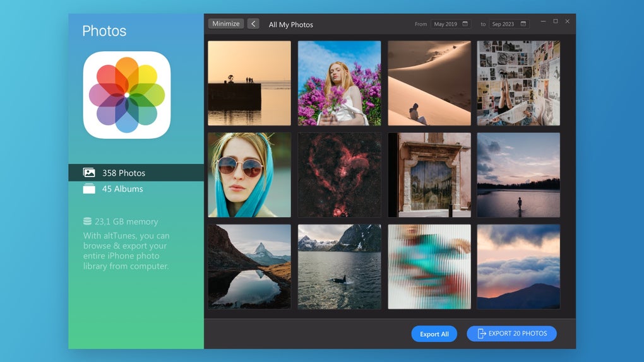Select the red heart nebula photo
This screenshot has height=362, width=644.
339,175
